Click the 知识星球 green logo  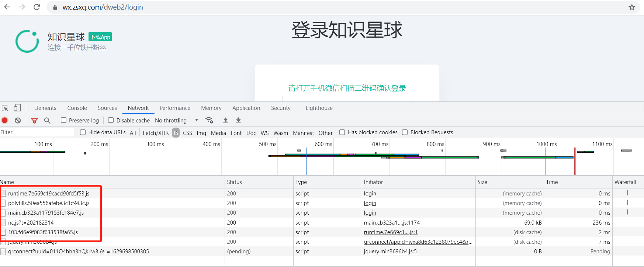click(27, 41)
